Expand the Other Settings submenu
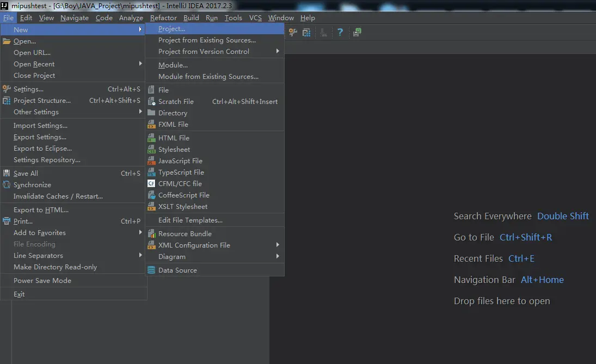 point(73,112)
